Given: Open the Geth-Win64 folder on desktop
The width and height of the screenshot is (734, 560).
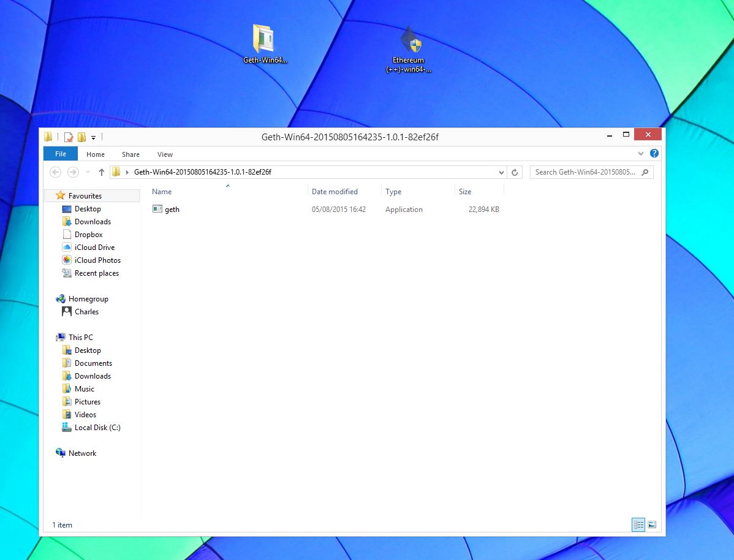Looking at the screenshot, I should (265, 44).
